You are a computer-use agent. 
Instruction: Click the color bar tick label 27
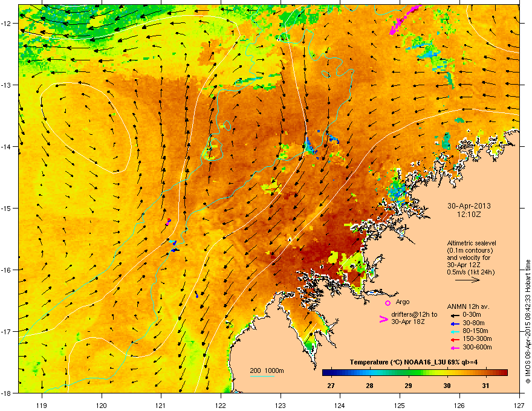331,386
